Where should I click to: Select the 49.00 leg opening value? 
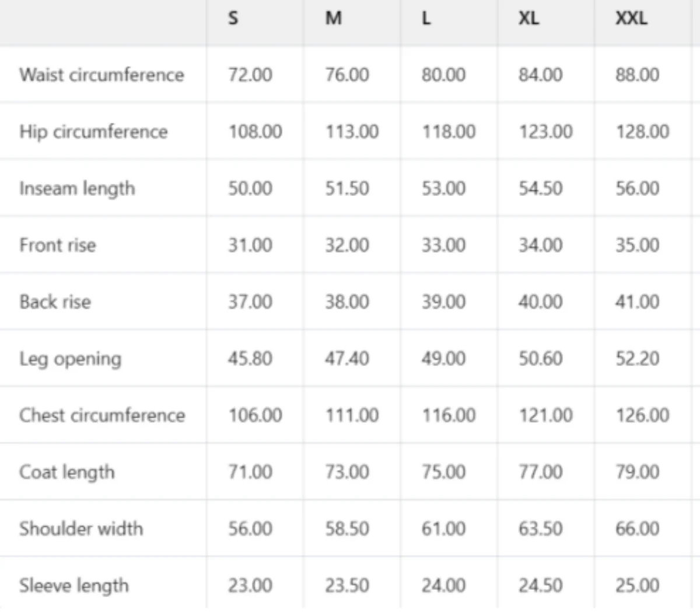click(x=443, y=358)
